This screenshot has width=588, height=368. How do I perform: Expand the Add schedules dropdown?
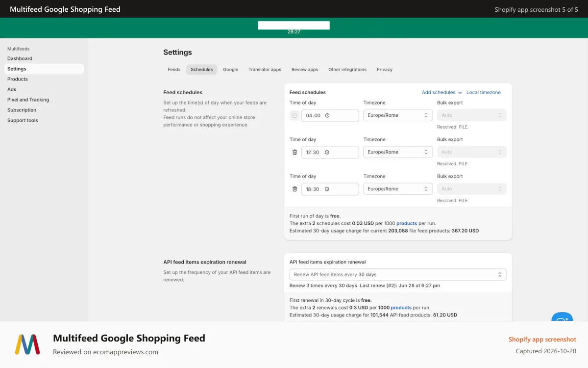tap(442, 92)
